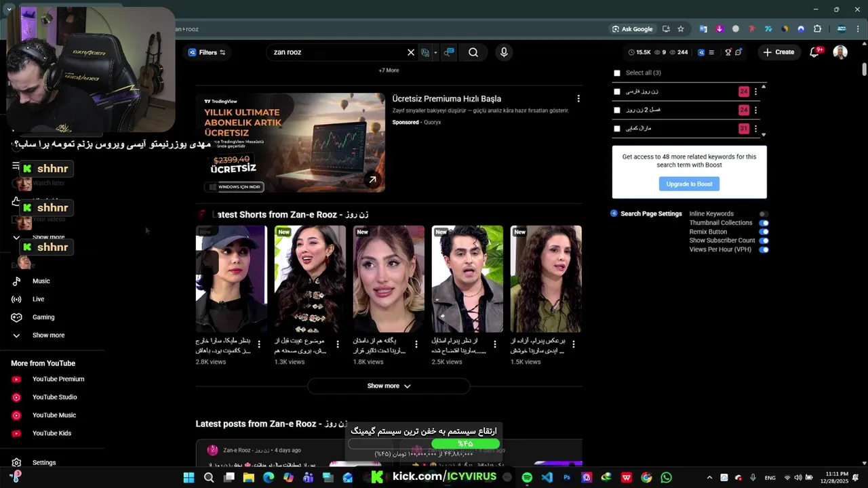Click the translate icon in search box
Viewport: 868px width, 488px height.
425,52
